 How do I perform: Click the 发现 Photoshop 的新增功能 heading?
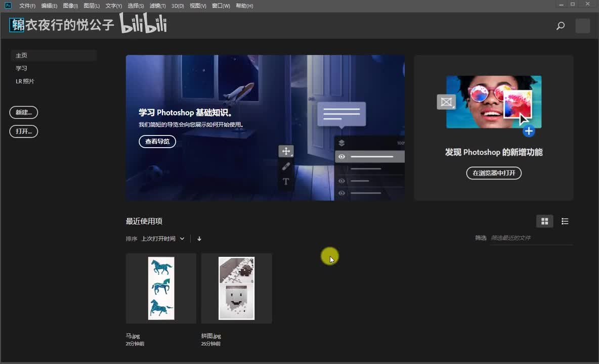tap(494, 152)
